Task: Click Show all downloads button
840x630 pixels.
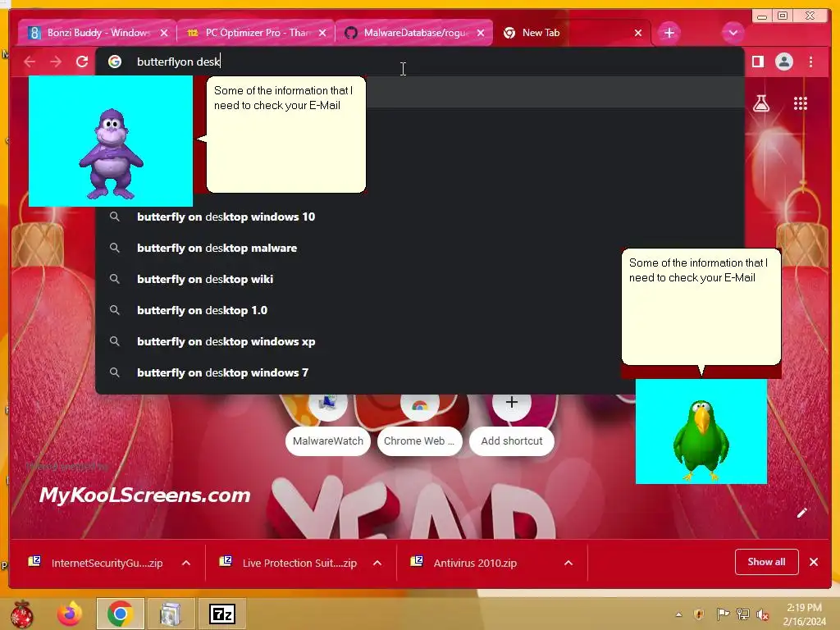Action: 767,562
